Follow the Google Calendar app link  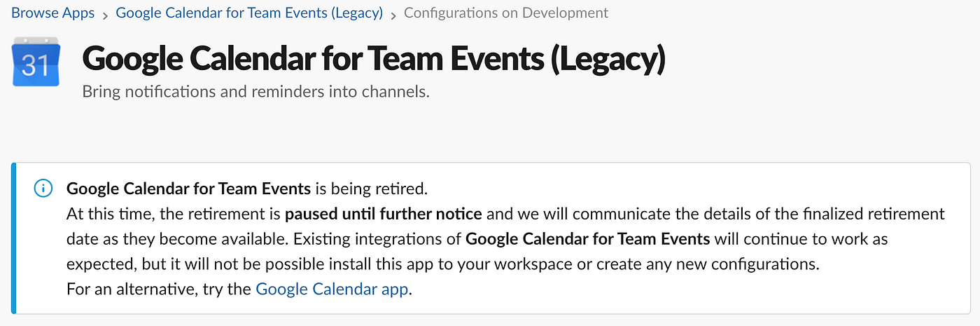coord(332,288)
